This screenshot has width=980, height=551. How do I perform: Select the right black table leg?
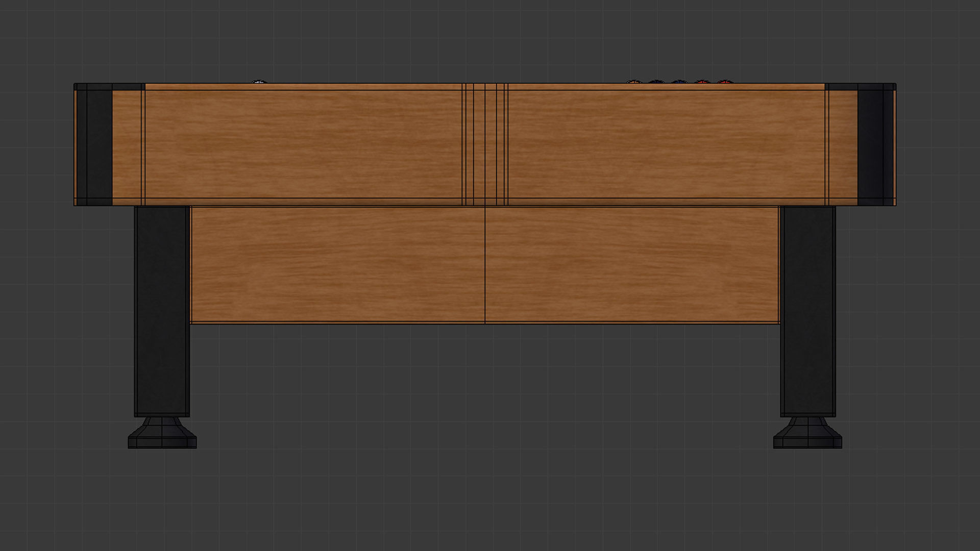(807, 311)
